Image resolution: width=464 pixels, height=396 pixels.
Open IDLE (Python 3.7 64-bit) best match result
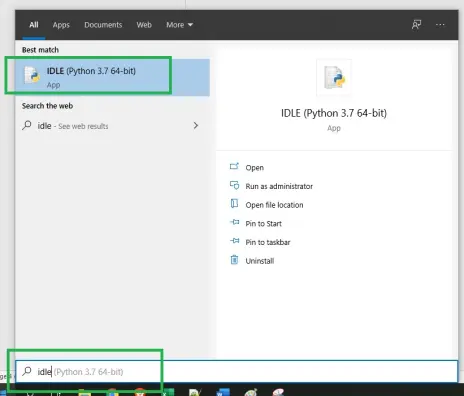[112, 77]
